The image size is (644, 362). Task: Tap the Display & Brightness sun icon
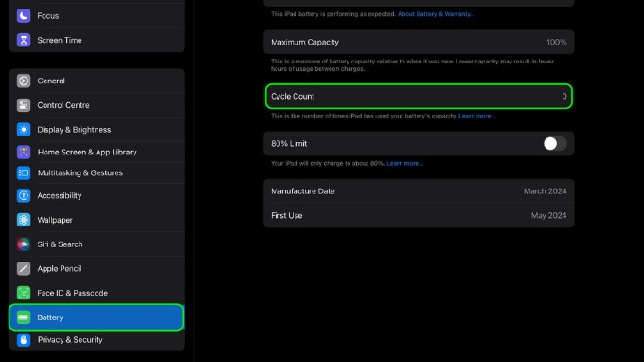pyautogui.click(x=24, y=130)
